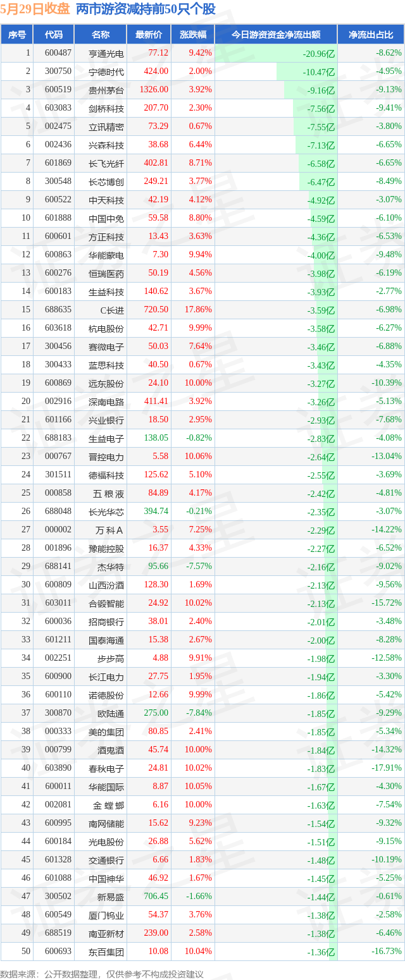Click the 序号 column header
Screen dimensions: 405x980
(x=16, y=35)
